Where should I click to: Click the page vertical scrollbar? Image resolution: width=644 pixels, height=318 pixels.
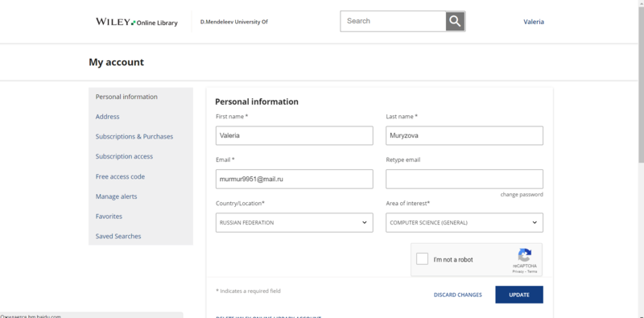click(x=641, y=159)
